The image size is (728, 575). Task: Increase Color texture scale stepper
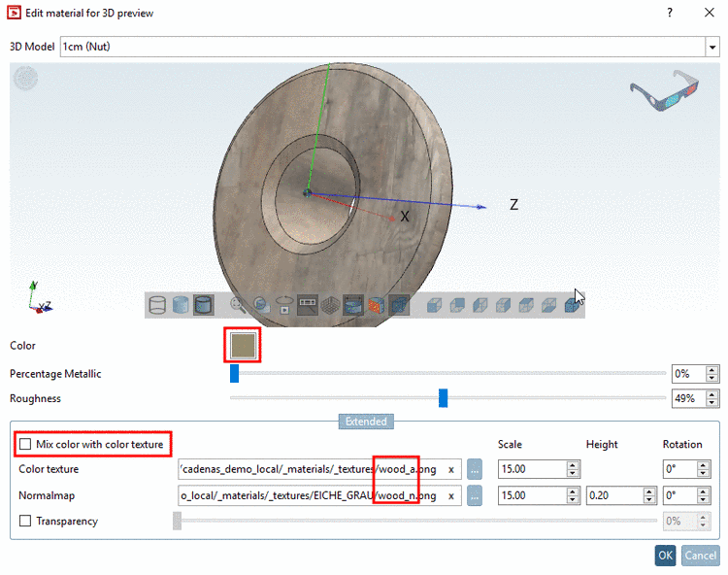(573, 465)
